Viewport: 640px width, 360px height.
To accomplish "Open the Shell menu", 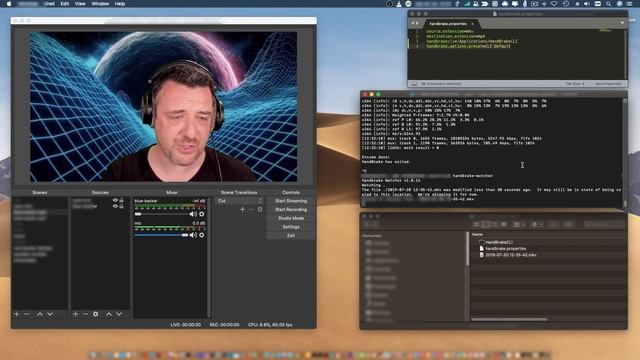I will 49,4.
